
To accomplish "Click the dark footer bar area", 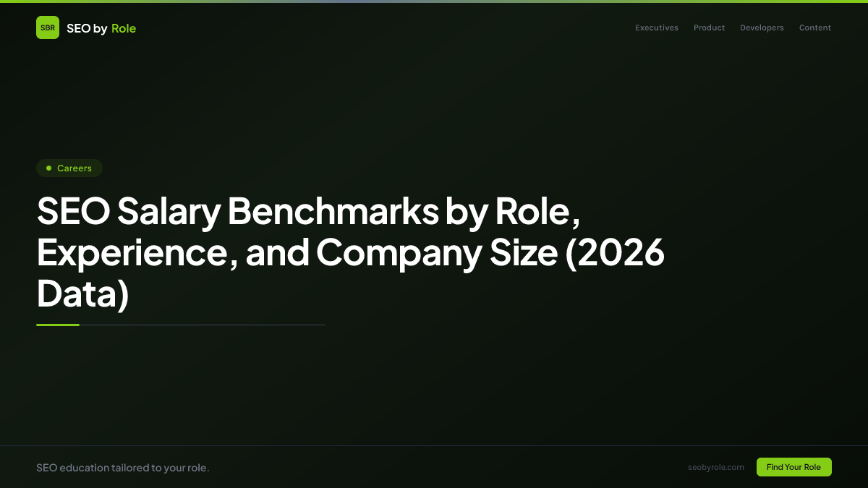I will (x=434, y=467).
